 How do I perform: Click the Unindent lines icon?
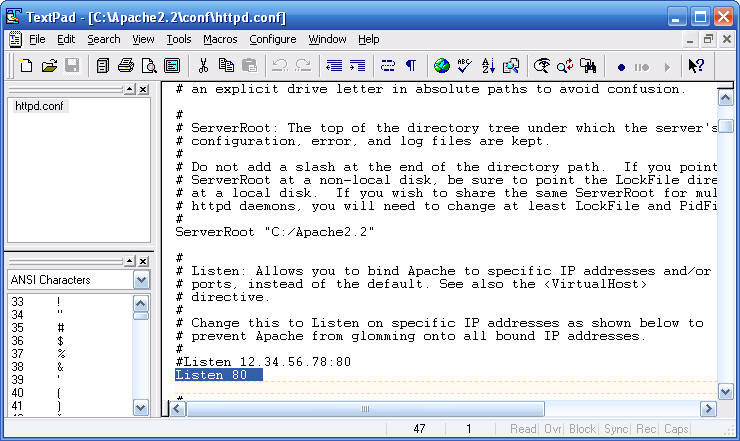coord(334,66)
